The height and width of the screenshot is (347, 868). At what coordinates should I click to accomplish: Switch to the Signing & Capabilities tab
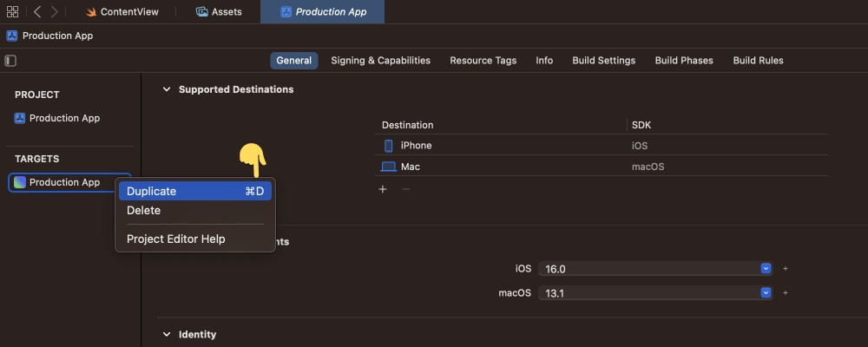click(380, 61)
